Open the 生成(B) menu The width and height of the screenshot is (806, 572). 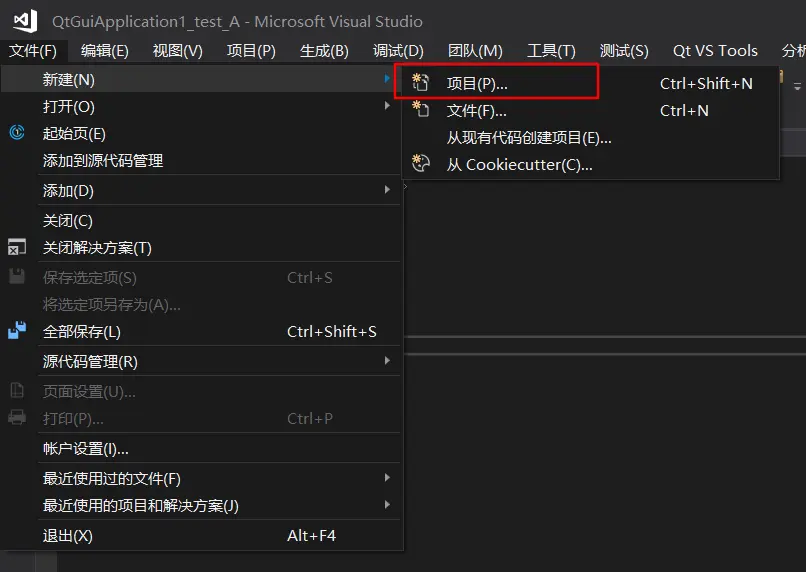click(324, 51)
